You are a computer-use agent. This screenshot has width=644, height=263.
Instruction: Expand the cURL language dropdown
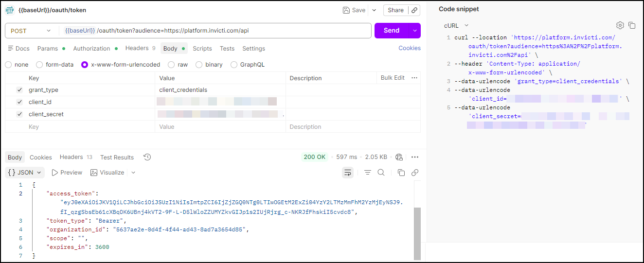456,25
